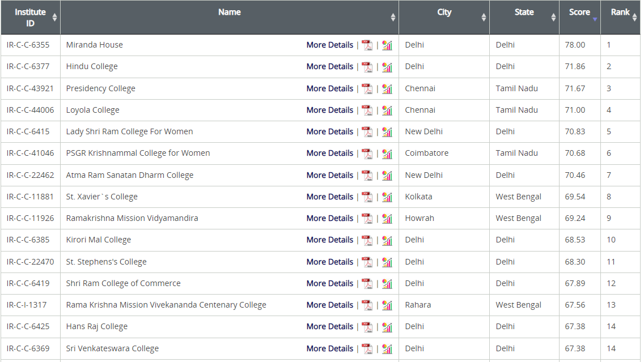The image size is (644, 362).
Task: Open chart icon for Hans Raj College
Action: [387, 327]
